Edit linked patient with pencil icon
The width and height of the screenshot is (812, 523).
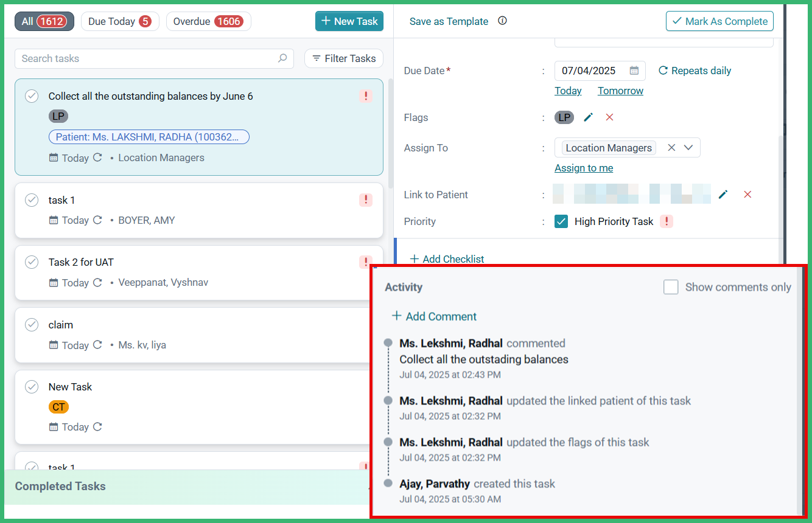[723, 195]
